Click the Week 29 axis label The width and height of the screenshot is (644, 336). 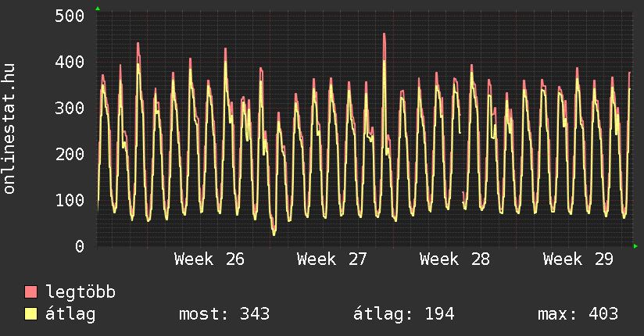[x=578, y=259]
